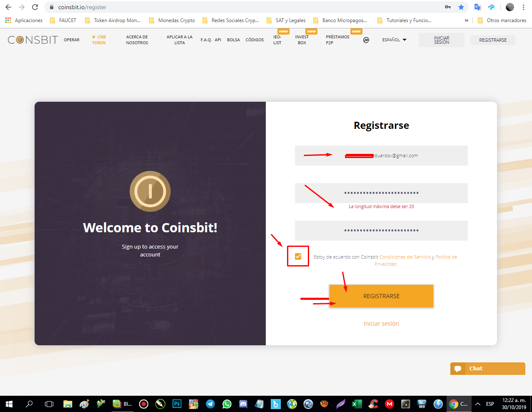Screen dimensions: 532x412
Task: Open the screen recorder taskbar icon
Action: pyautogui.click(x=144, y=404)
